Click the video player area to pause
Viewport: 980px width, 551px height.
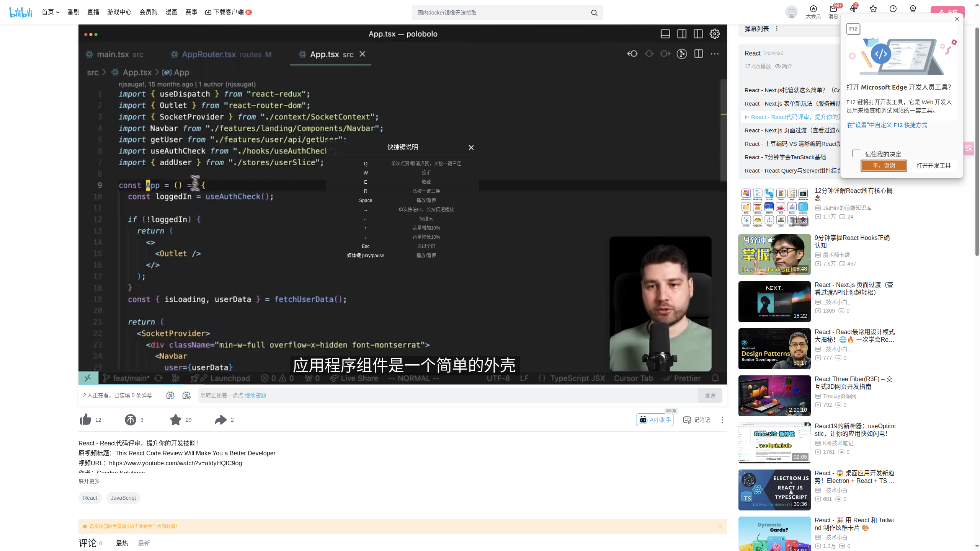402,204
